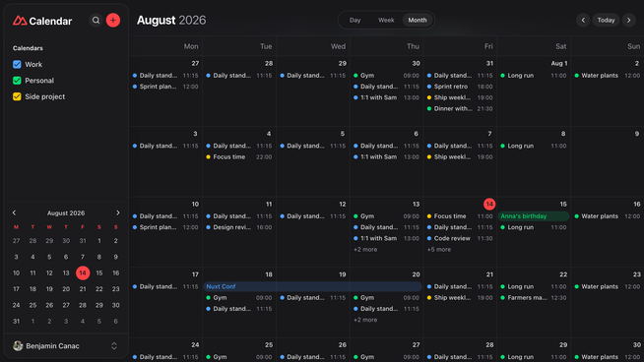This screenshot has height=362, width=644.
Task: Open Long run event on Saturday 22
Action: pos(534,286)
